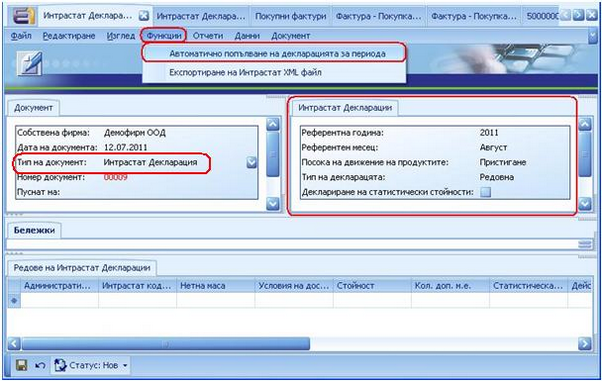Click the empty Нетна маса cell in new row
This screenshot has height=382, width=602.
point(215,301)
